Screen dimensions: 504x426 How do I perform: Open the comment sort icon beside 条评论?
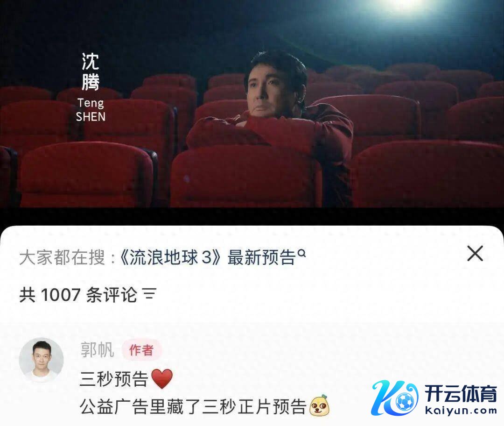(x=149, y=294)
